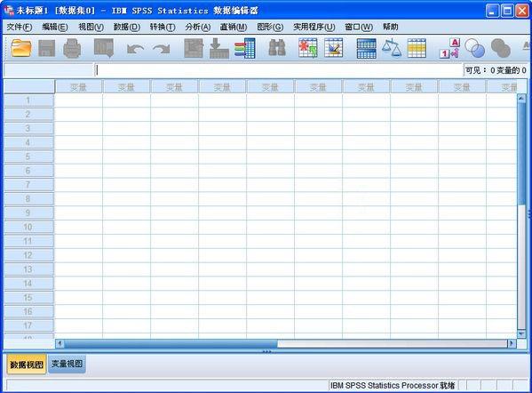Open the 直销(M) menu
This screenshot has width=532, height=393.
tap(234, 27)
